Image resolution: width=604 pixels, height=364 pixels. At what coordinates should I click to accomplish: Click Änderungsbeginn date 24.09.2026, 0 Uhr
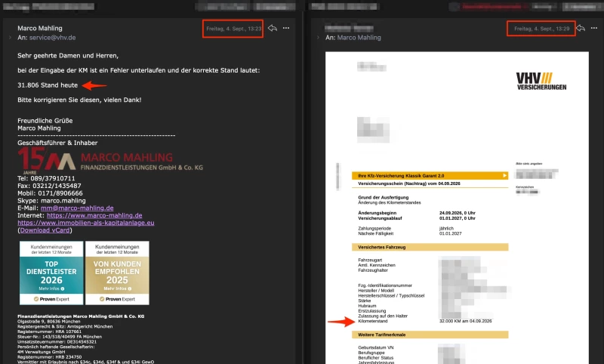click(458, 213)
